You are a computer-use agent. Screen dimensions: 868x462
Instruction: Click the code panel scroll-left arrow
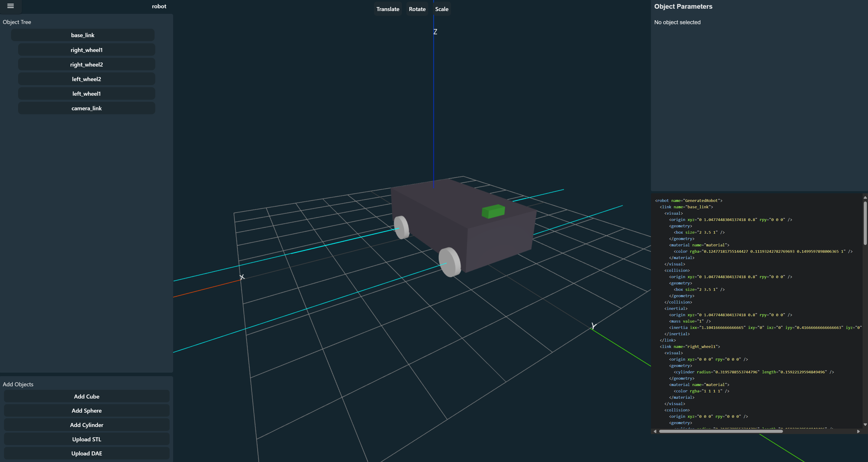(655, 431)
